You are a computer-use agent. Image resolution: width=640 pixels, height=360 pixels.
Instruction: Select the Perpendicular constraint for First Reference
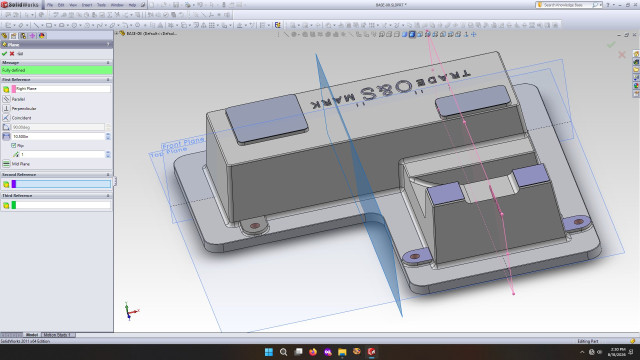point(6,109)
